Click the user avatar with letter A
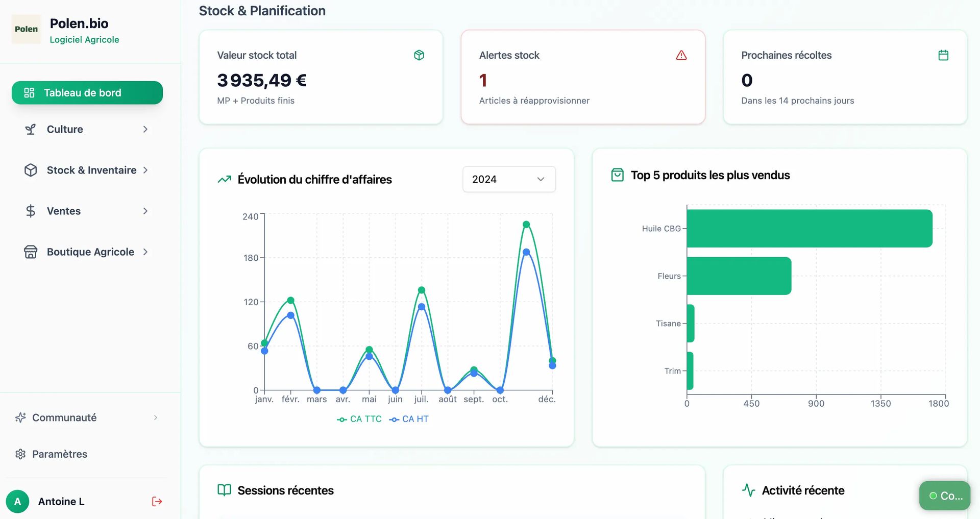The height and width of the screenshot is (519, 980). pos(17,502)
